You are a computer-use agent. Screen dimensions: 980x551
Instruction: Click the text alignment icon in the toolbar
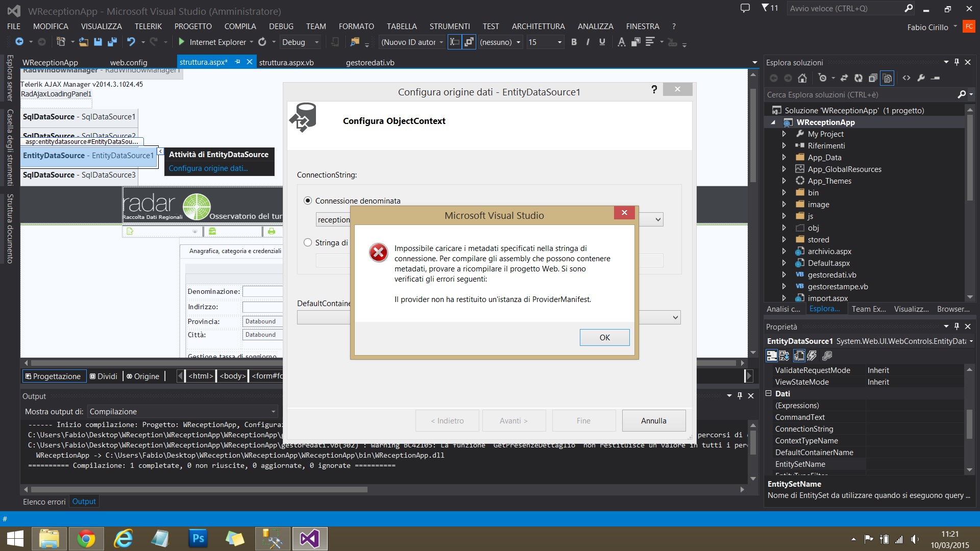tap(650, 42)
